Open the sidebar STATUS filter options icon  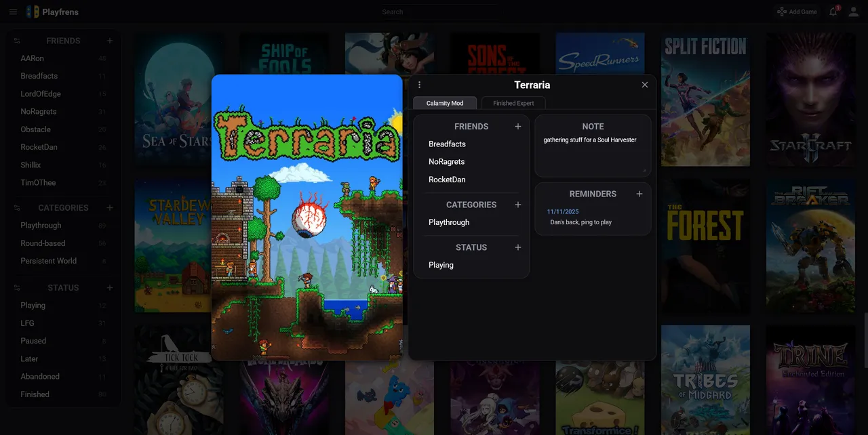pyautogui.click(x=17, y=288)
